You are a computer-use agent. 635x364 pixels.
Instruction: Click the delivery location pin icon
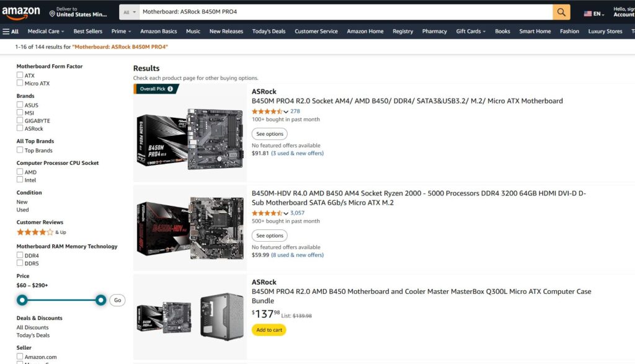52,14
